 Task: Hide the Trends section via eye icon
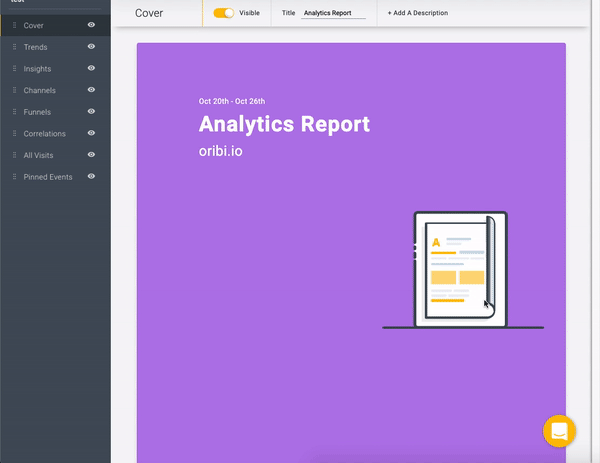click(x=91, y=47)
